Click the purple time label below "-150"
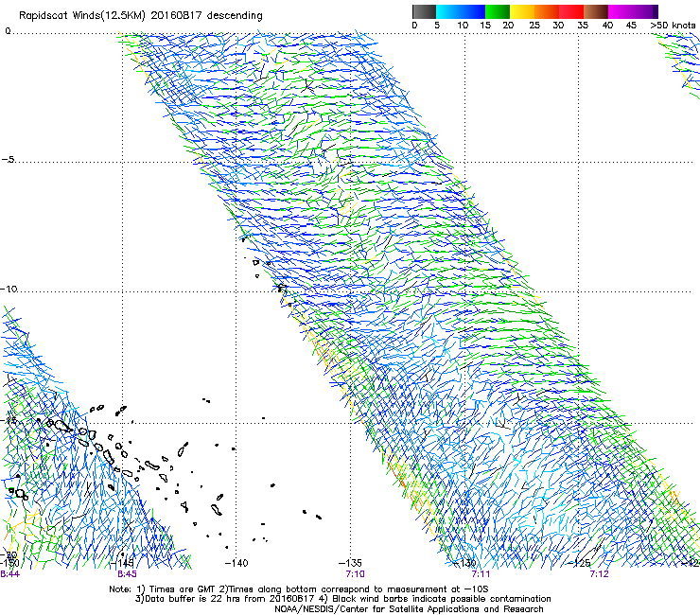700x615 pixels. 9,574
